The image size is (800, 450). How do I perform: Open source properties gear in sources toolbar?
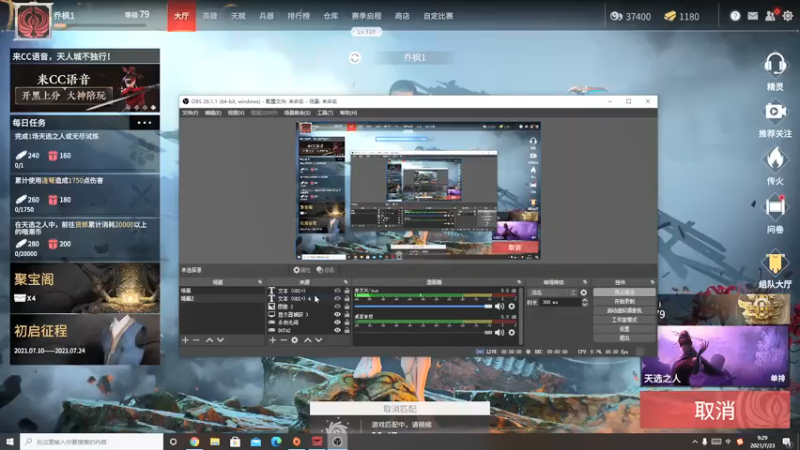coord(294,340)
